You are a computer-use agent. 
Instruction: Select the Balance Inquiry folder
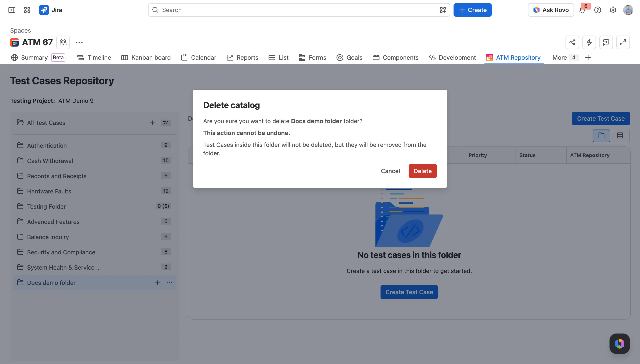[95, 237]
